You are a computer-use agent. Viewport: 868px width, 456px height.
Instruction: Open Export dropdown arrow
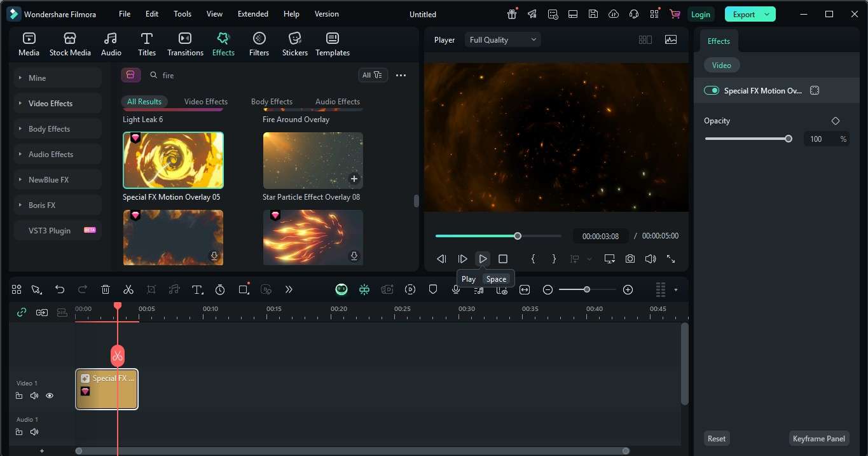pyautogui.click(x=767, y=14)
